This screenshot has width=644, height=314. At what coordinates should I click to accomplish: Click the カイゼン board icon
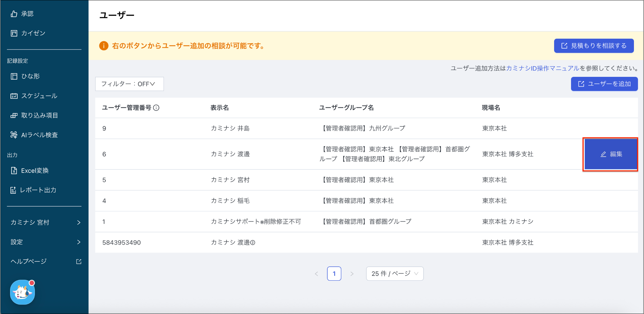coord(14,33)
